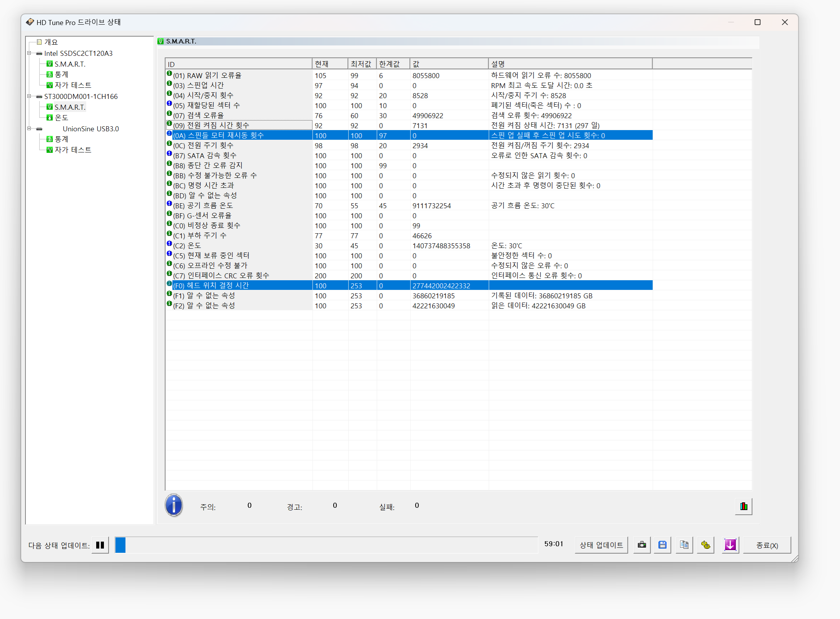Select row (BF) G-센서 오류율
The image size is (840, 619).
point(409,216)
